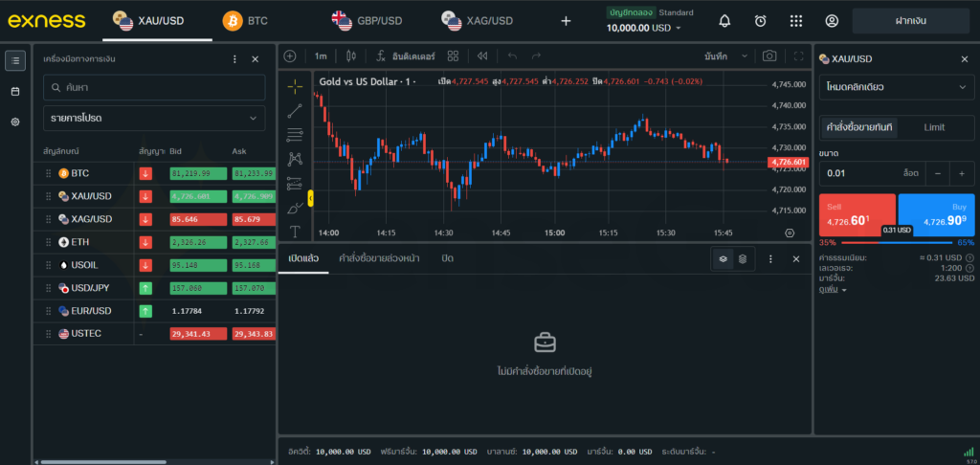Expand the favorites list dropdown
980x465 pixels.
click(154, 118)
